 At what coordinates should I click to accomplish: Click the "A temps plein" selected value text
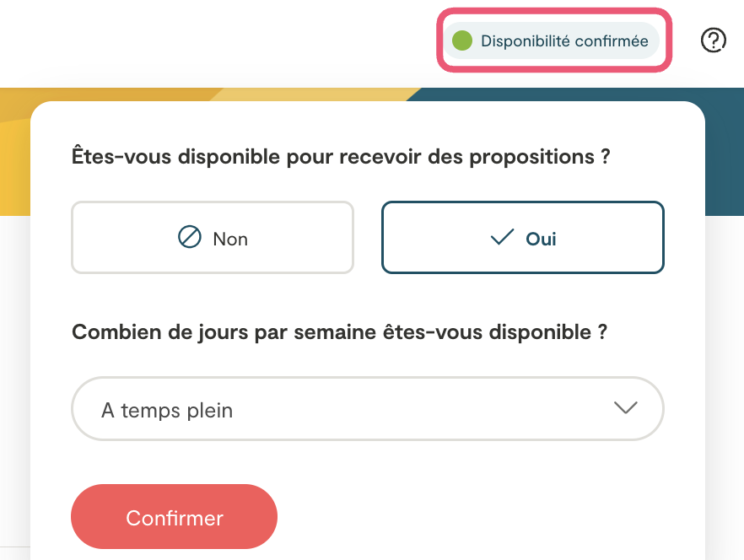(167, 411)
